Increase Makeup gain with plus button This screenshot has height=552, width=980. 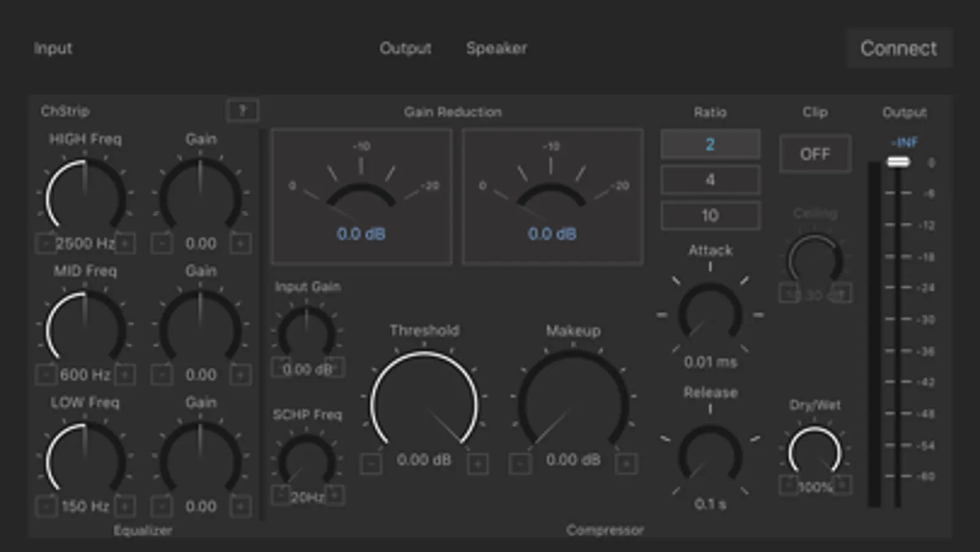point(626,464)
